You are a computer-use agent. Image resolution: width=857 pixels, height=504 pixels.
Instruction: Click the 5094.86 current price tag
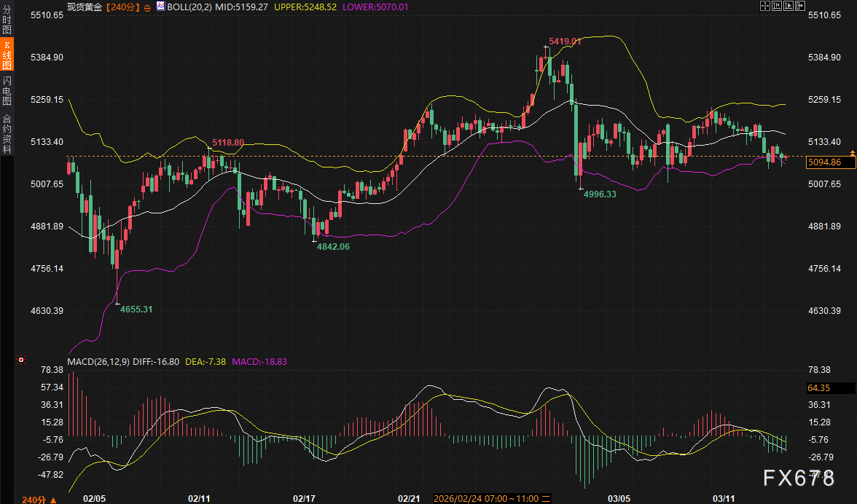pos(825,162)
